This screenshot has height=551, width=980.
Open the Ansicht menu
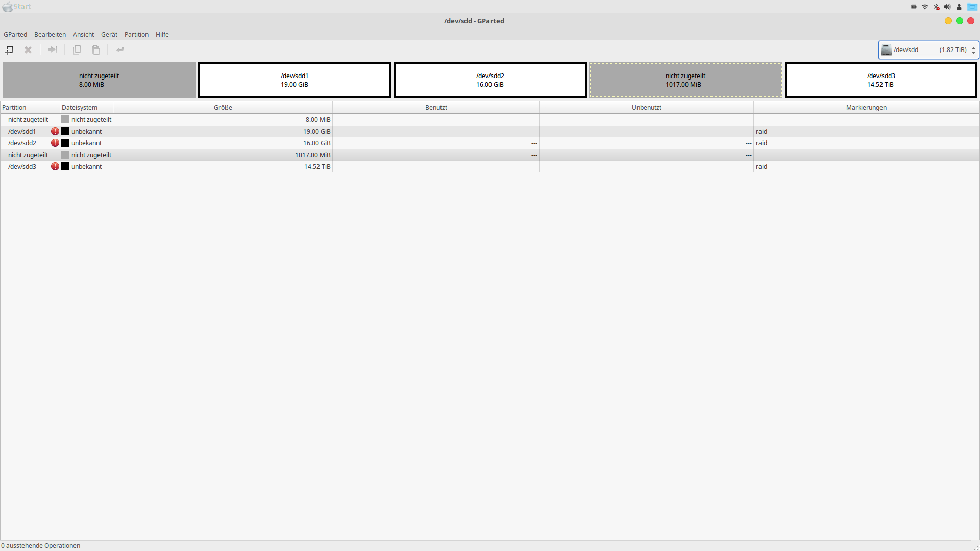83,34
